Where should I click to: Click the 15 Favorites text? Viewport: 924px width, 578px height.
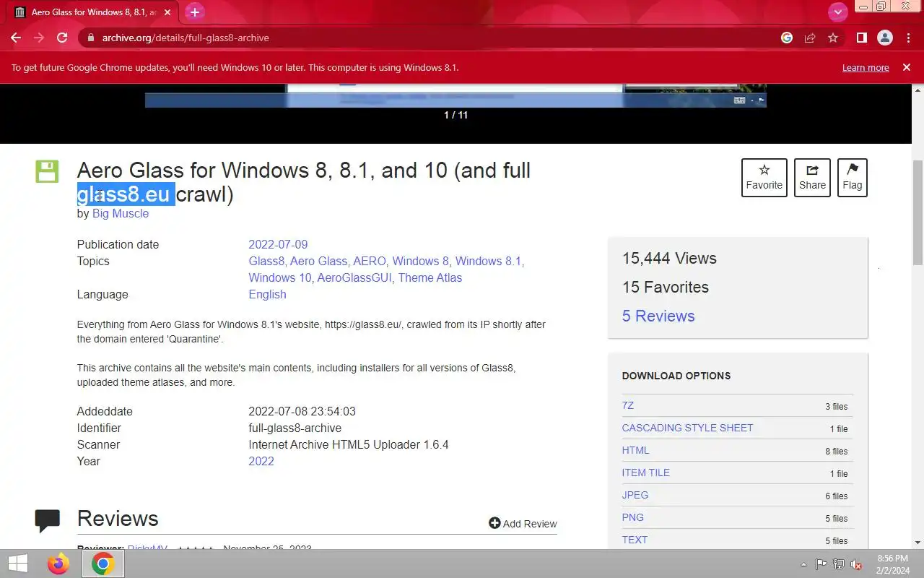pyautogui.click(x=666, y=287)
